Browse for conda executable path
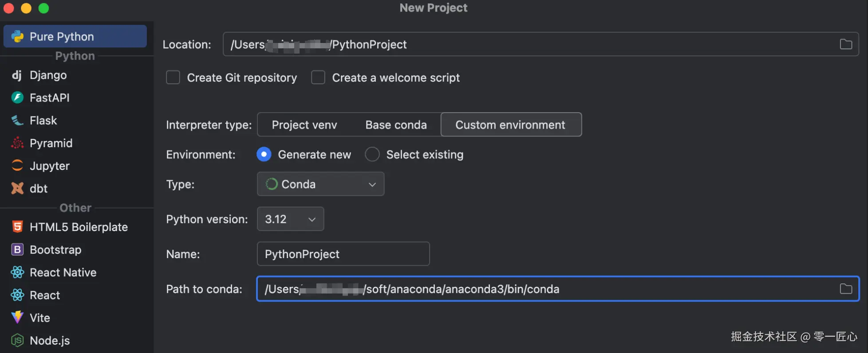868x353 pixels. (846, 289)
